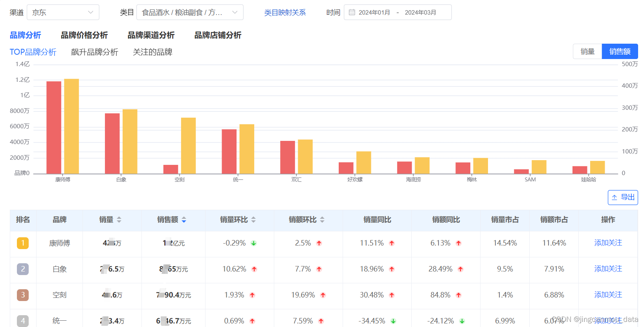Click the red up arrow beside 19.69%
644x327 pixels.
323,295
